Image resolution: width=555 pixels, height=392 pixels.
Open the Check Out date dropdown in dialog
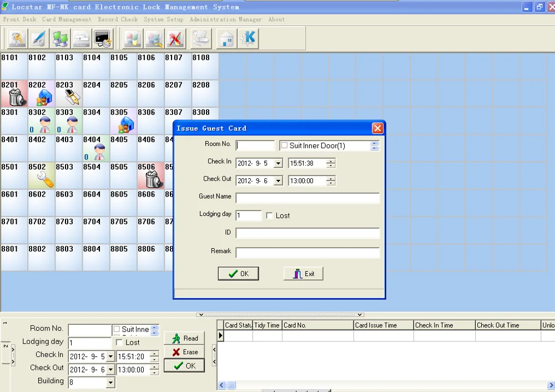pyautogui.click(x=278, y=181)
